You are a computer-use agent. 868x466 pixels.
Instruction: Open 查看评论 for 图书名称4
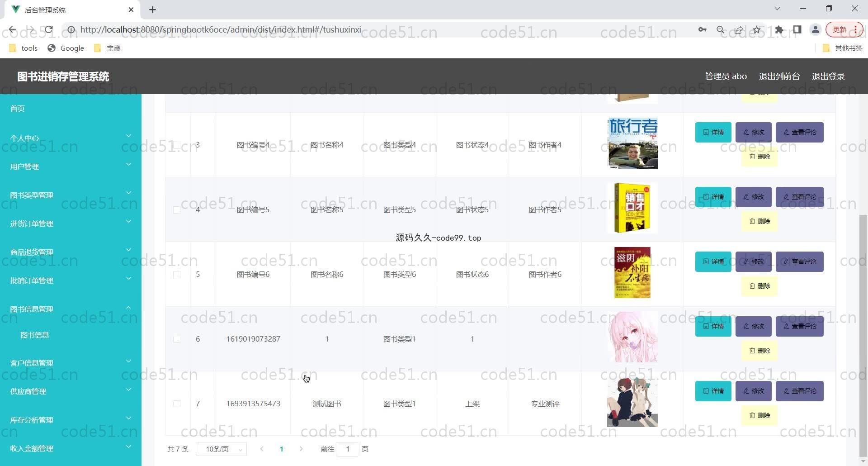click(799, 132)
